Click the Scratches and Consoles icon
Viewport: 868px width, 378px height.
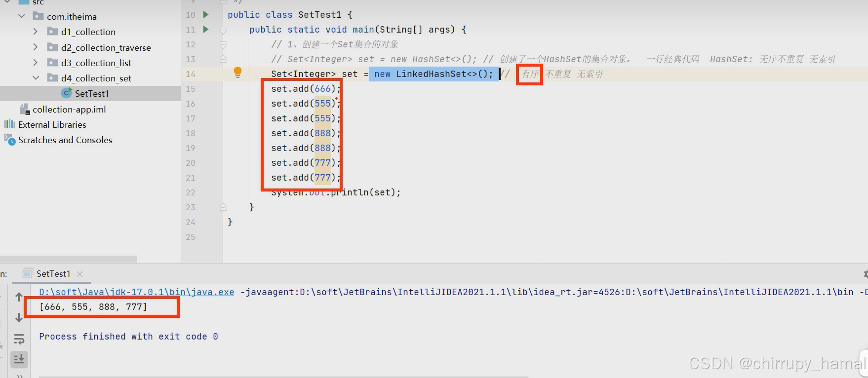[10, 140]
